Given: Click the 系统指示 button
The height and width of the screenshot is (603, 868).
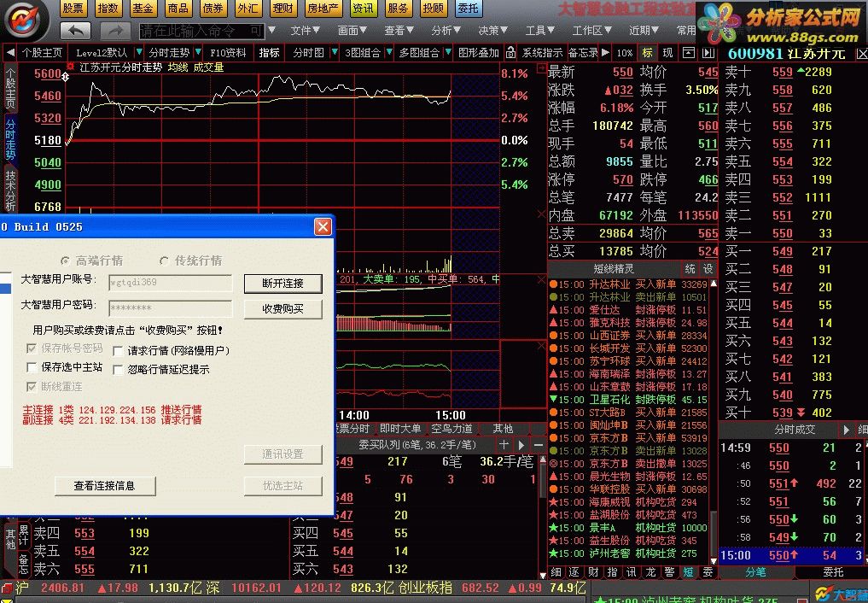Looking at the screenshot, I should (x=543, y=53).
